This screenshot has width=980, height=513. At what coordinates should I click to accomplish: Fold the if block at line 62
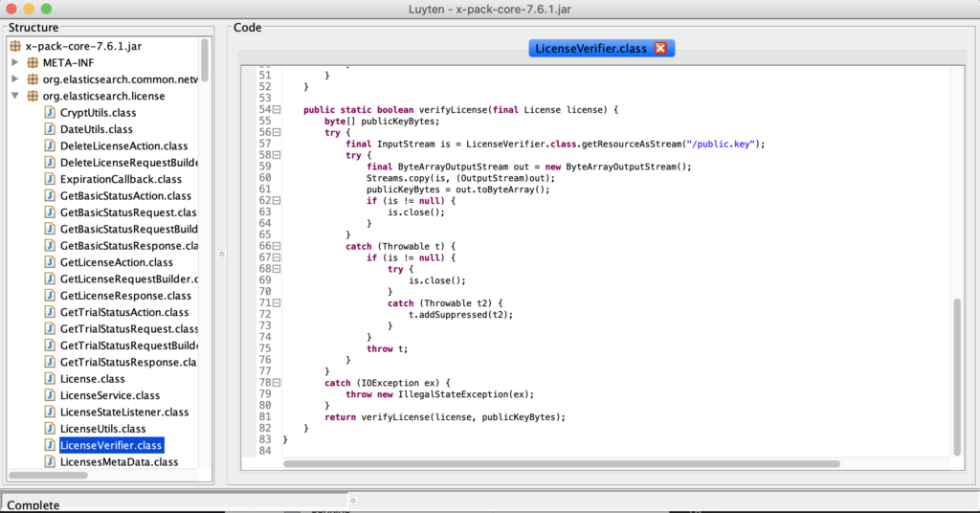[x=277, y=201]
